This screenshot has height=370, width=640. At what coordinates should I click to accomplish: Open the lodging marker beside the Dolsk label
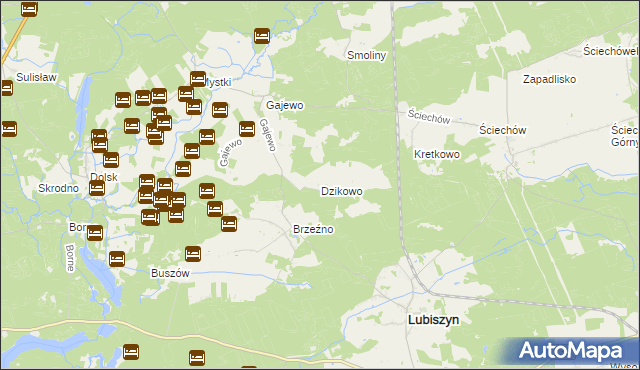click(x=97, y=188)
